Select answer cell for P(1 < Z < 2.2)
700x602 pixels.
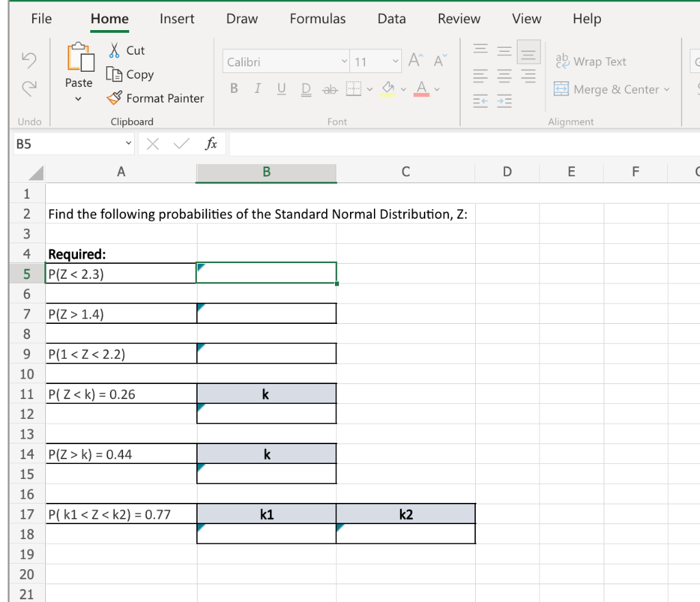pos(267,353)
